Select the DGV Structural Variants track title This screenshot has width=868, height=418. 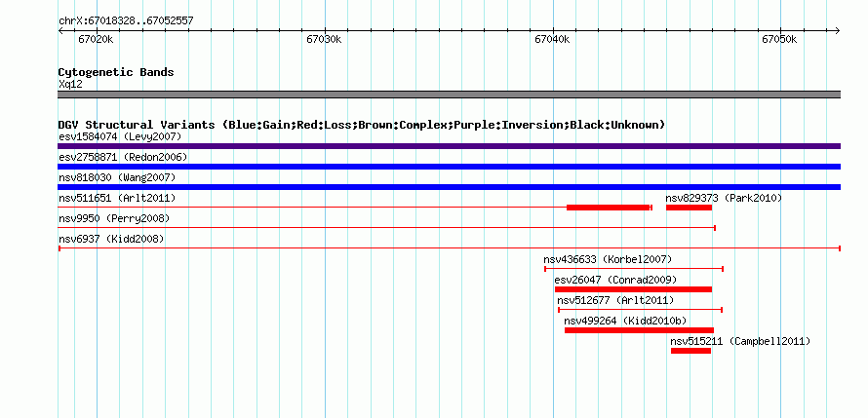tap(362, 125)
